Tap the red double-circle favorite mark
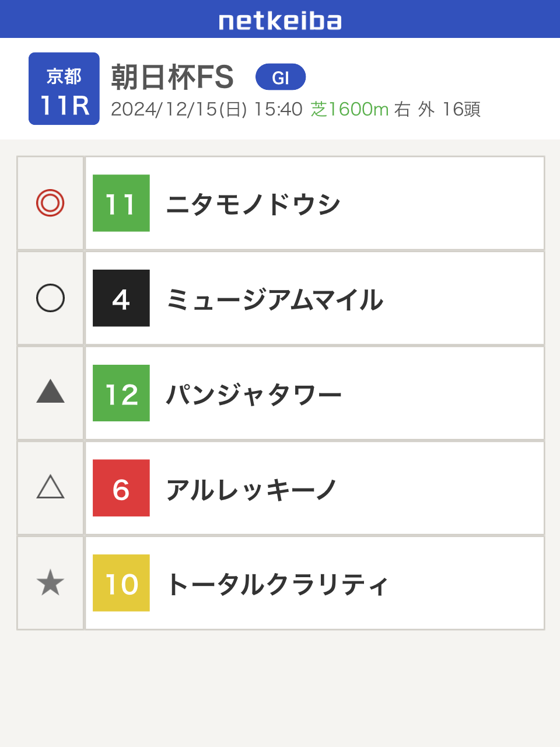 (x=50, y=203)
